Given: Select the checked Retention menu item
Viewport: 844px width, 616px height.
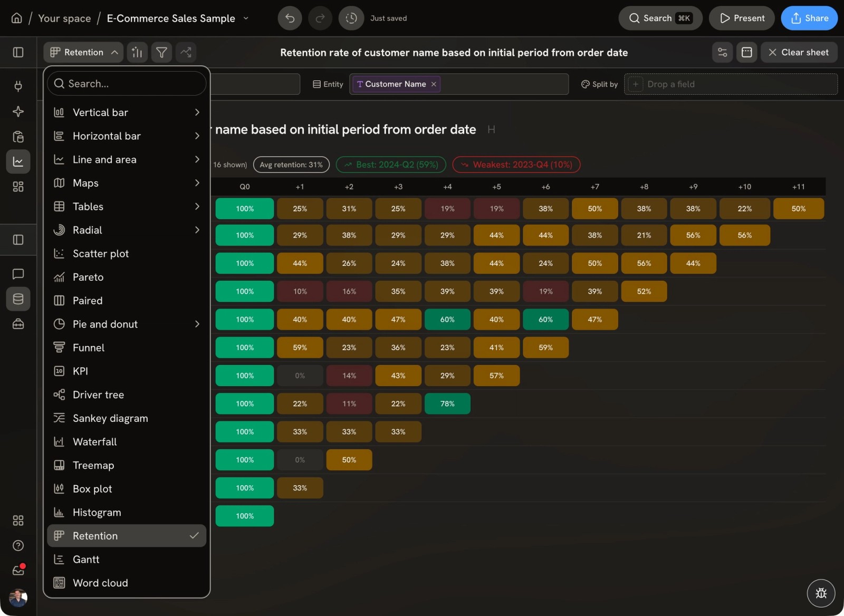Looking at the screenshot, I should pyautogui.click(x=127, y=536).
